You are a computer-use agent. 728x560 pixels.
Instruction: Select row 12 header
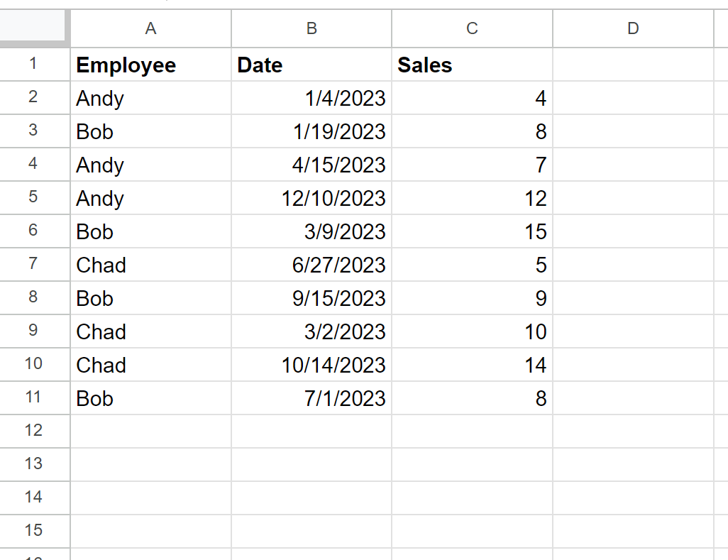click(x=35, y=431)
